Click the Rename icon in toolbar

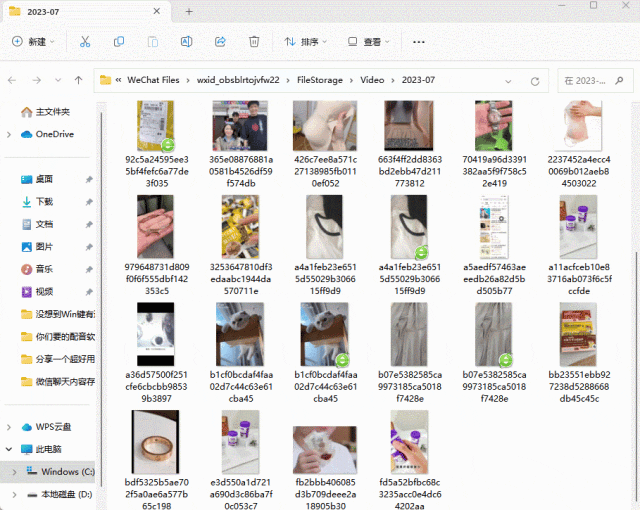(x=186, y=42)
